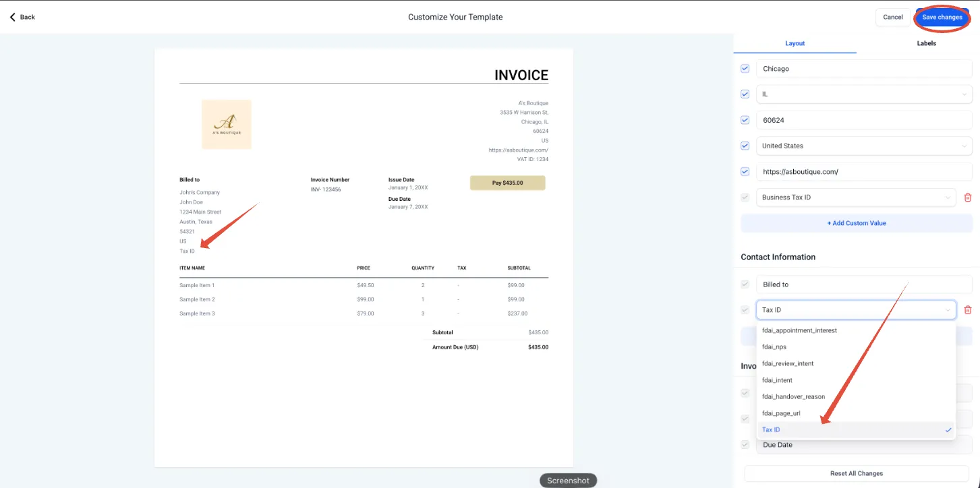Expand the United States country dropdown
980x488 pixels.
click(864, 146)
